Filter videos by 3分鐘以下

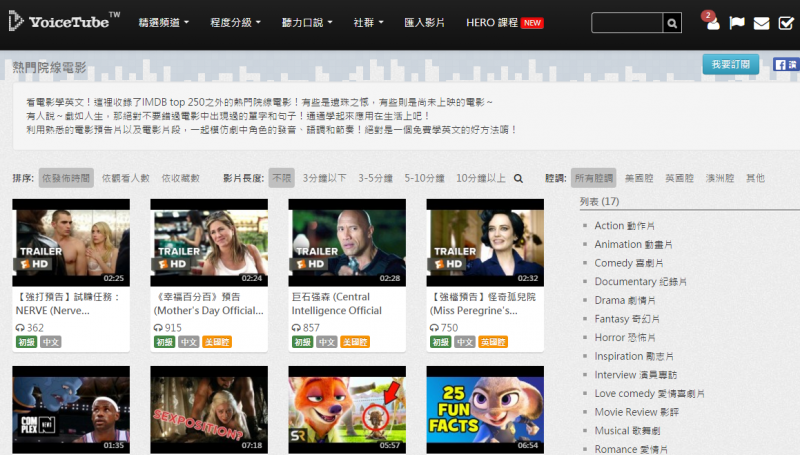[324, 178]
